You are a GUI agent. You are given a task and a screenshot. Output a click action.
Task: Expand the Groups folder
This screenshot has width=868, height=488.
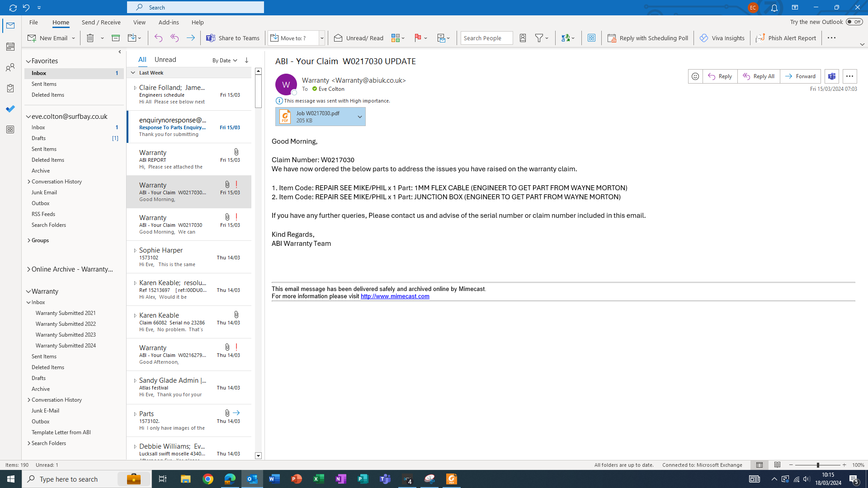[29, 240]
